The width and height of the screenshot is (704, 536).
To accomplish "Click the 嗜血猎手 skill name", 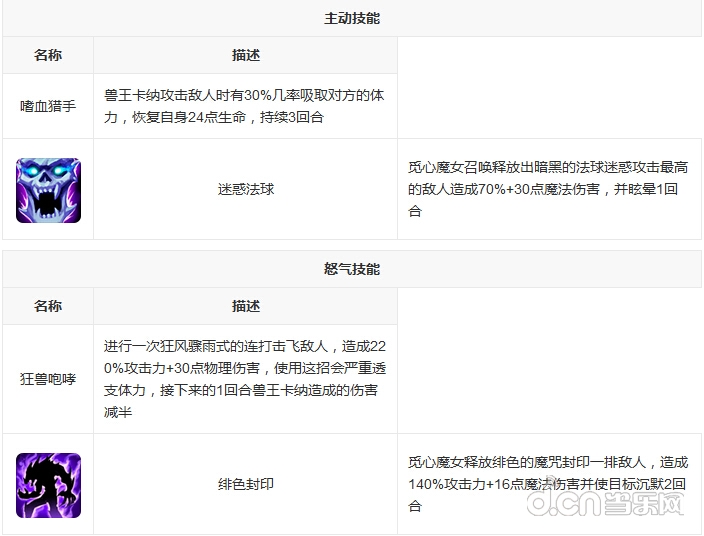I will pos(48,107).
